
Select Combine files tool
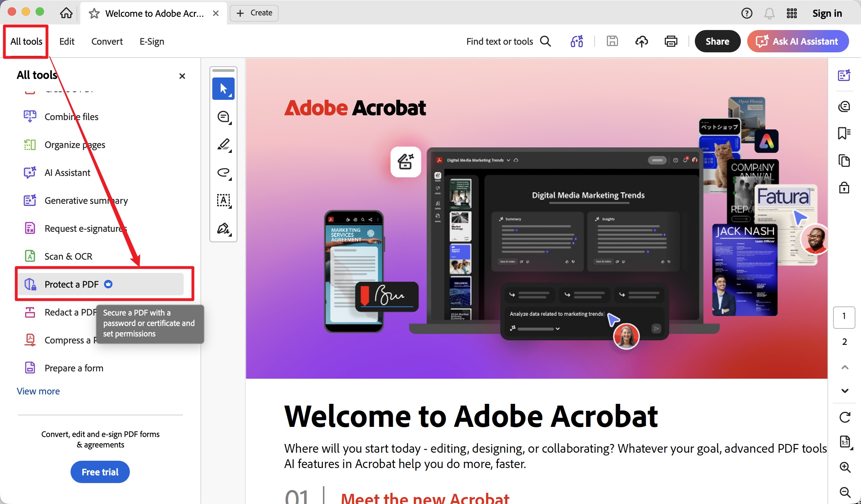pos(101,117)
